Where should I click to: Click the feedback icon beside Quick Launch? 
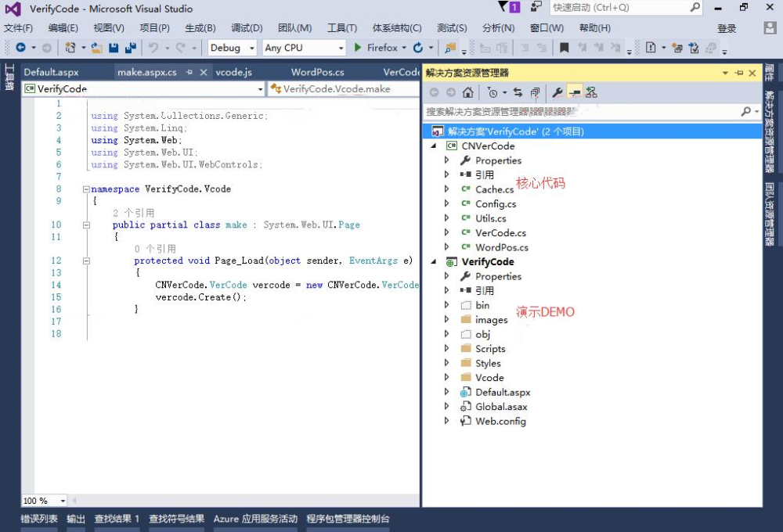click(x=536, y=7)
